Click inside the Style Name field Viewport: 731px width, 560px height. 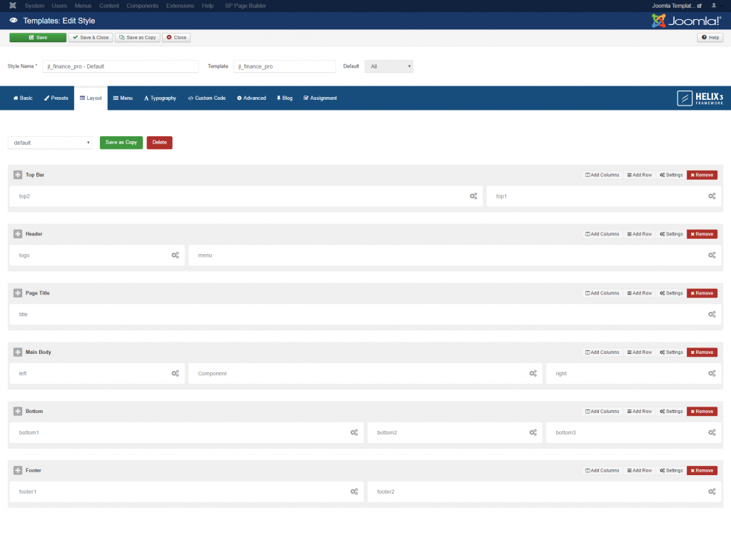[120, 65]
